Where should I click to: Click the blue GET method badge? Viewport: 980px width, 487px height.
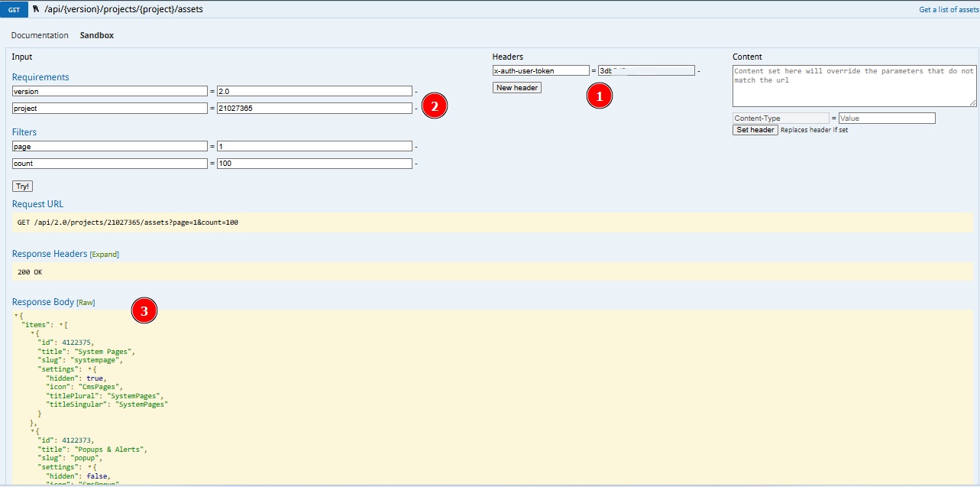pos(14,9)
